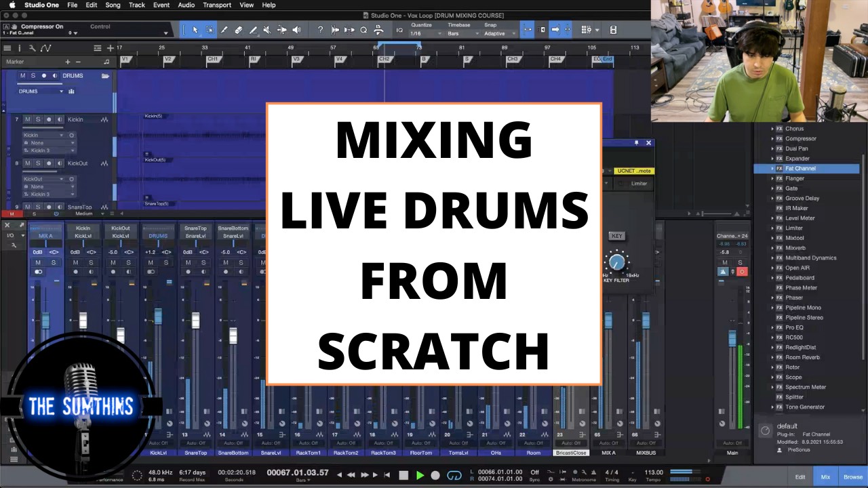868x488 pixels.
Task: Activate the Loop icon in the transport
Action: [x=454, y=474]
